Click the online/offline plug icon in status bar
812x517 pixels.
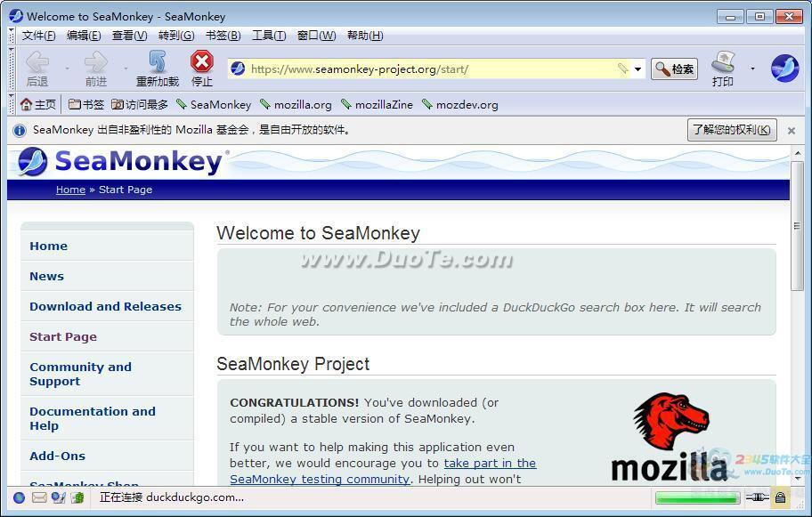(x=757, y=497)
